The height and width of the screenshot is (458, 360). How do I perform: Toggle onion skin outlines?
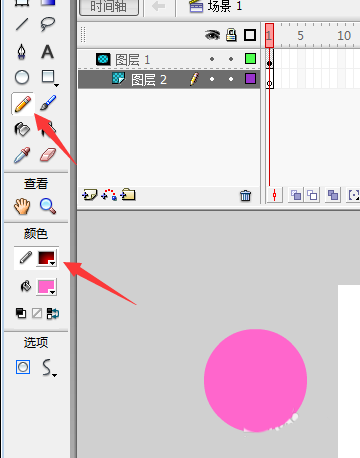tap(312, 195)
